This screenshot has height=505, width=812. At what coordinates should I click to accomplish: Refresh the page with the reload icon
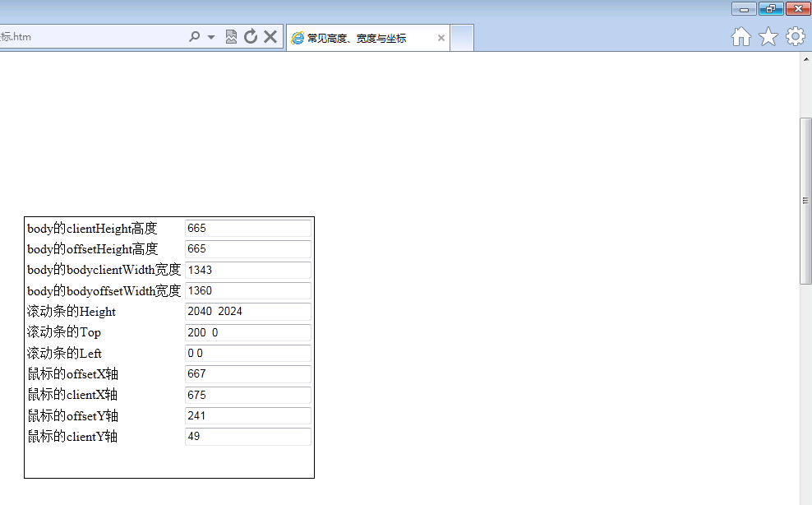click(251, 37)
